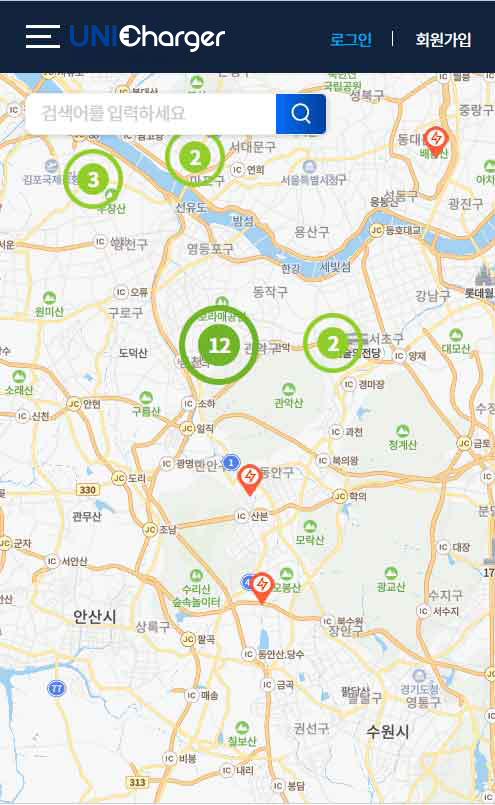Click the 김포국제공항 airport icon
Image resolution: width=495 pixels, height=805 pixels.
(x=51, y=166)
